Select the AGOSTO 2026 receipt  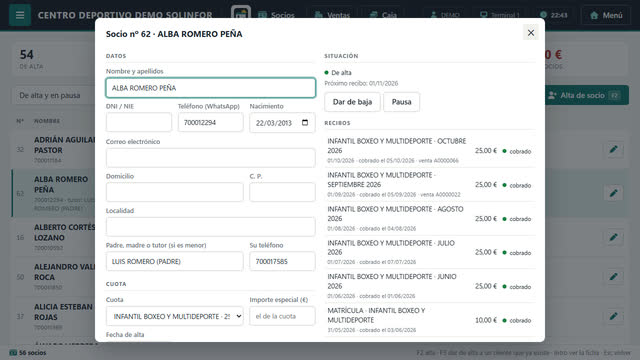(x=430, y=218)
